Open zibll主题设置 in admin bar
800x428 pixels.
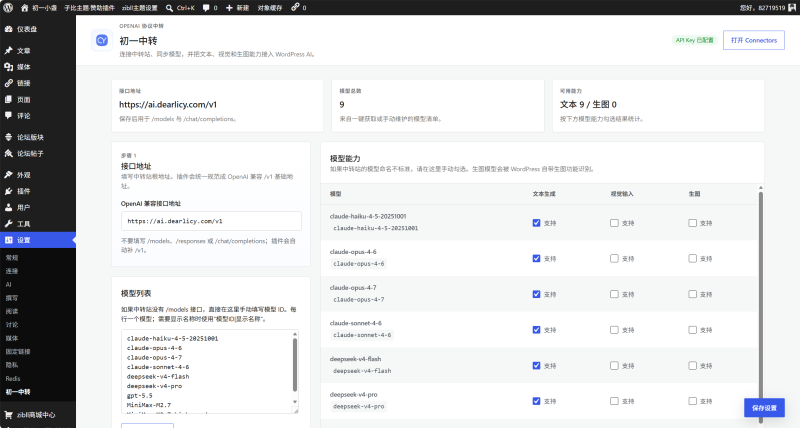click(140, 8)
